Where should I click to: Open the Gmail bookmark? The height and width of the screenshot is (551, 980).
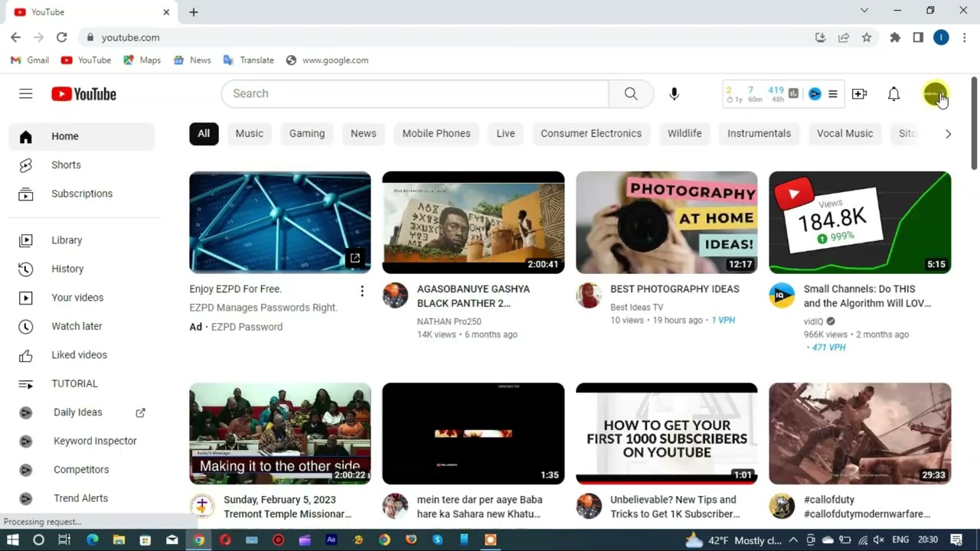pos(30,60)
